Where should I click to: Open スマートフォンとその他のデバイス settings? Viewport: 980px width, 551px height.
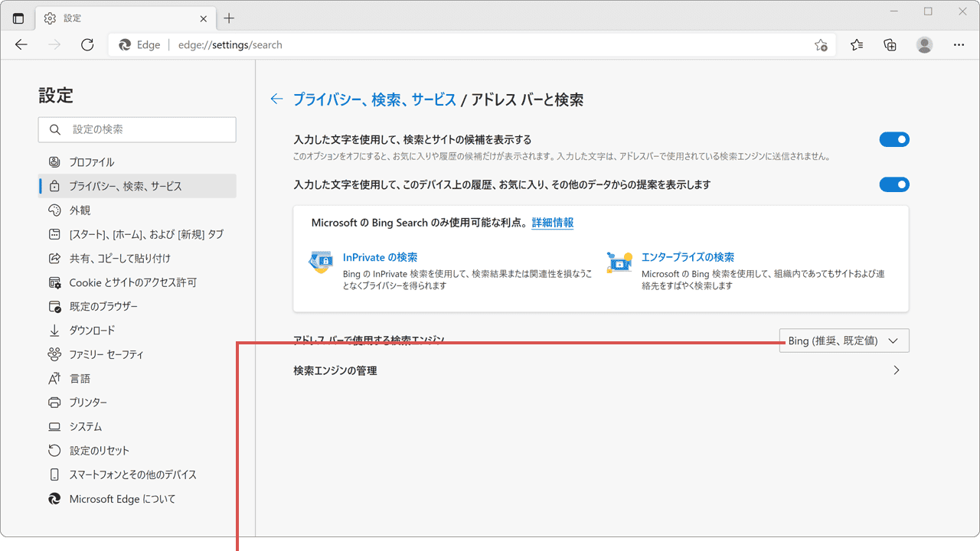(137, 474)
